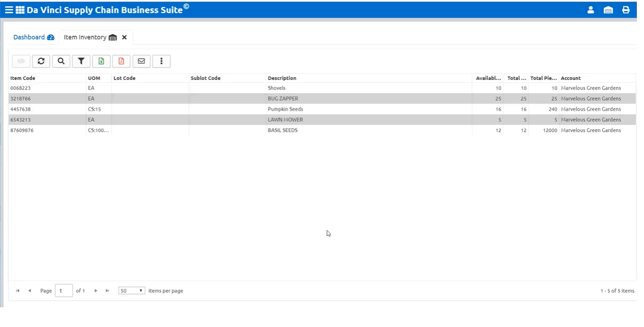Click the warehouse icon in header

pos(608,10)
